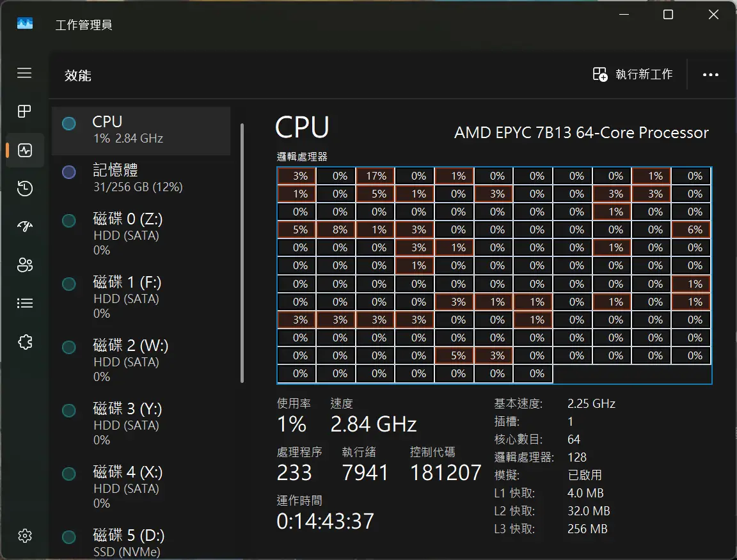Open the three-dot more options menu
This screenshot has width=737, height=560.
[711, 75]
